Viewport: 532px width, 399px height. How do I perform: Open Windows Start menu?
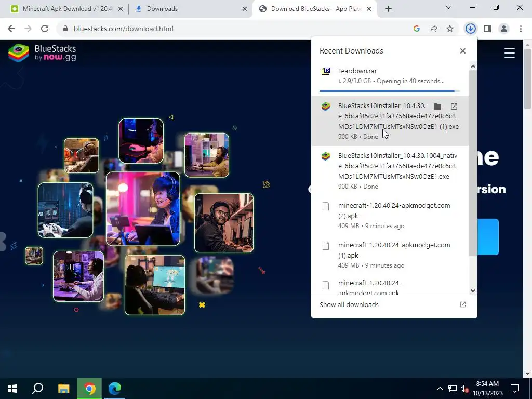pyautogui.click(x=12, y=389)
